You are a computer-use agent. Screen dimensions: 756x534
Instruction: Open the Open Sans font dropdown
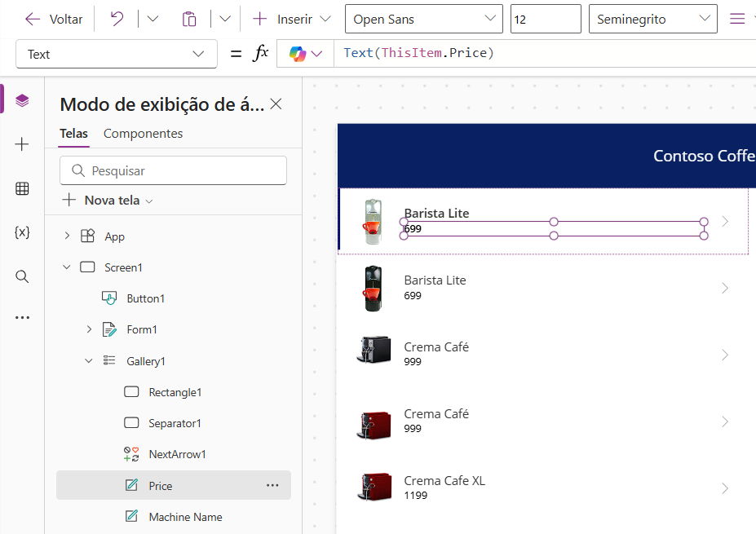423,18
